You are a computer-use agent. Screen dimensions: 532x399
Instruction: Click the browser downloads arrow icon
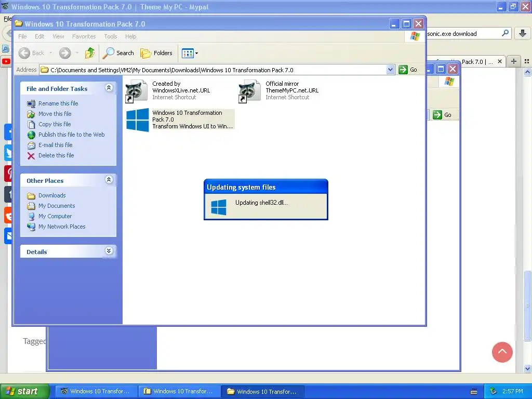(523, 33)
